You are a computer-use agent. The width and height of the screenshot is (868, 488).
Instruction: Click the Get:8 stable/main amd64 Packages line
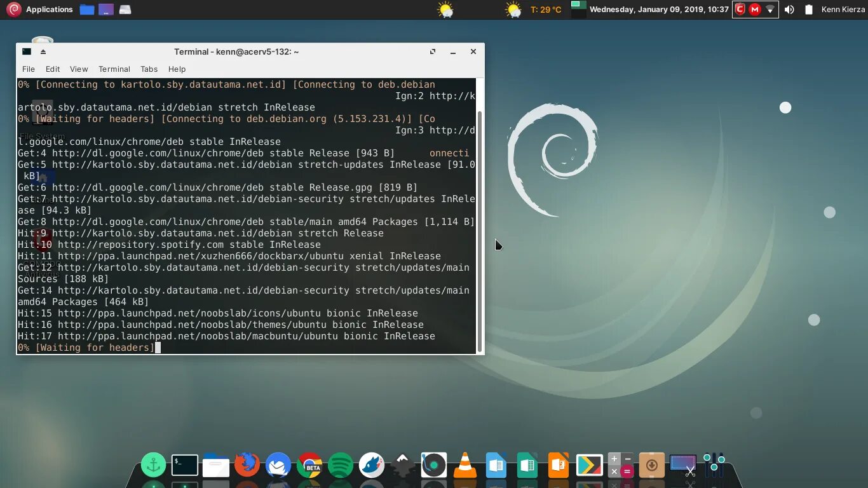(x=247, y=222)
